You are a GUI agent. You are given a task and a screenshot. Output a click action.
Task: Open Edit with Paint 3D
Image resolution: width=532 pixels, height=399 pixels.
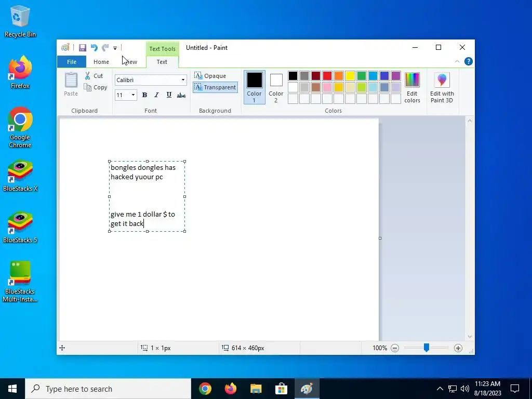(x=442, y=87)
